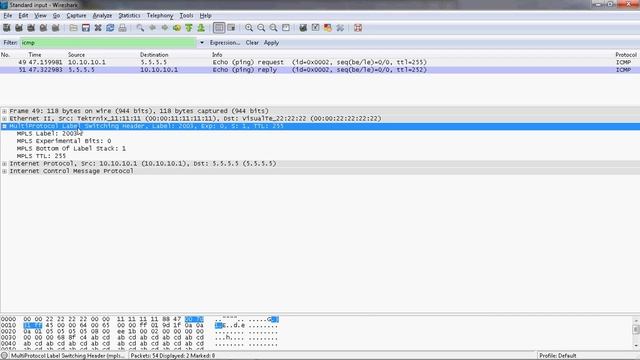Collapse the MultiProtocol Label Switching Header
640x360 pixels.
pyautogui.click(x=4, y=126)
